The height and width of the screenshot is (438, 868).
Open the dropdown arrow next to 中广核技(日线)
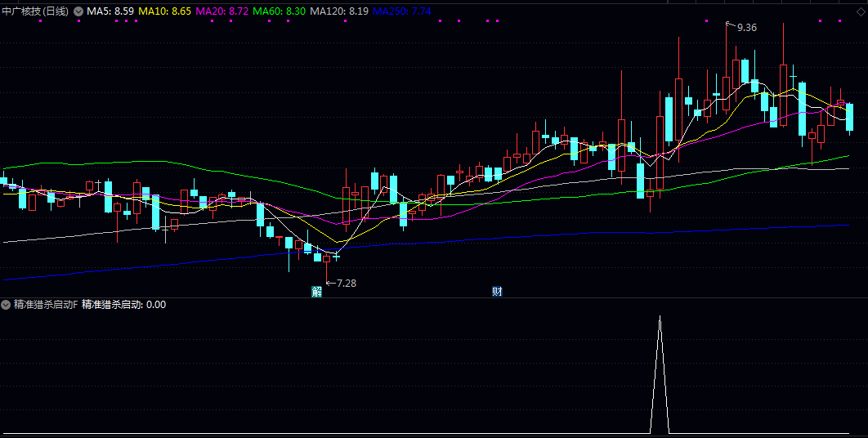pos(78,11)
